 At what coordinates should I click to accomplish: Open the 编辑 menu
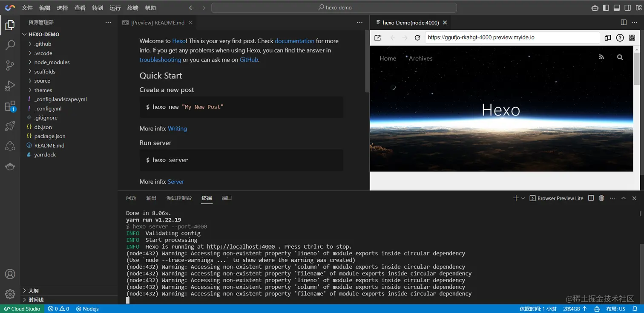click(x=45, y=8)
